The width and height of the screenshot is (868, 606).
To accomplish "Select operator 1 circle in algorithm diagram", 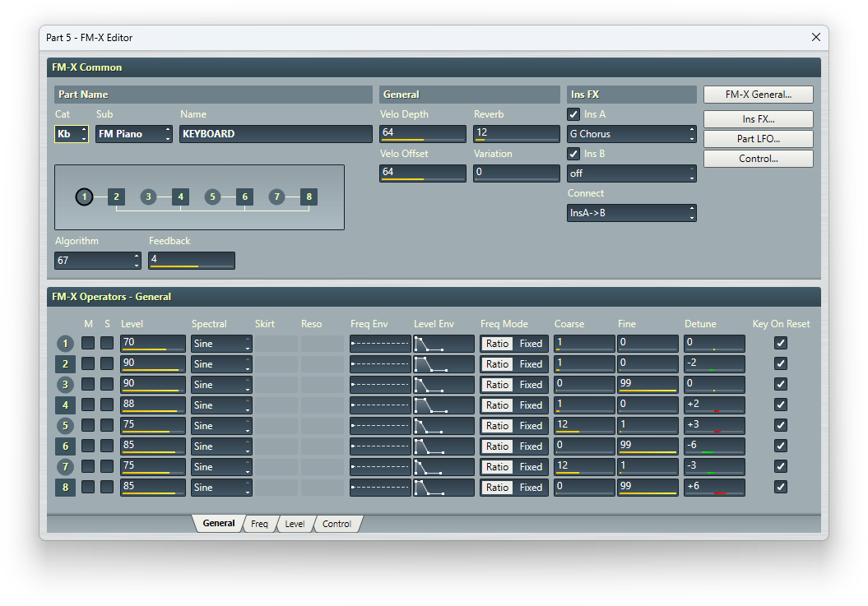I will click(x=84, y=197).
